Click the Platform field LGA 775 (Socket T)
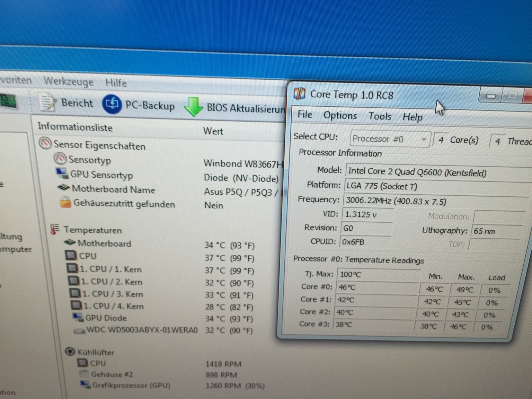The height and width of the screenshot is (399, 532). point(438,187)
